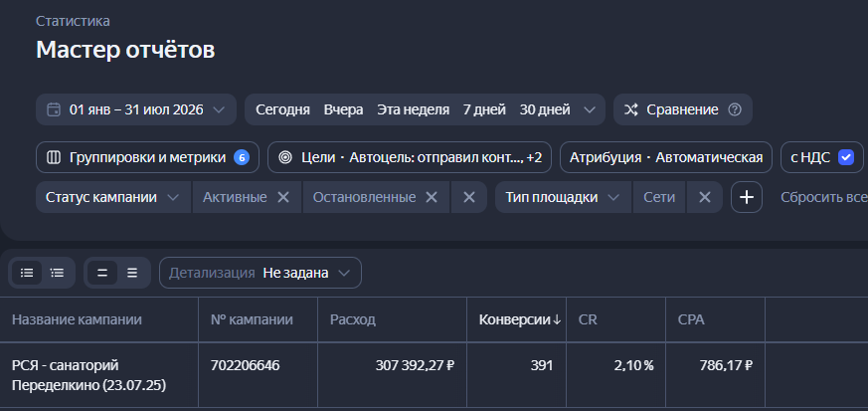Remove the Сети placement filter
Screen dimensions: 868x411
pos(704,197)
